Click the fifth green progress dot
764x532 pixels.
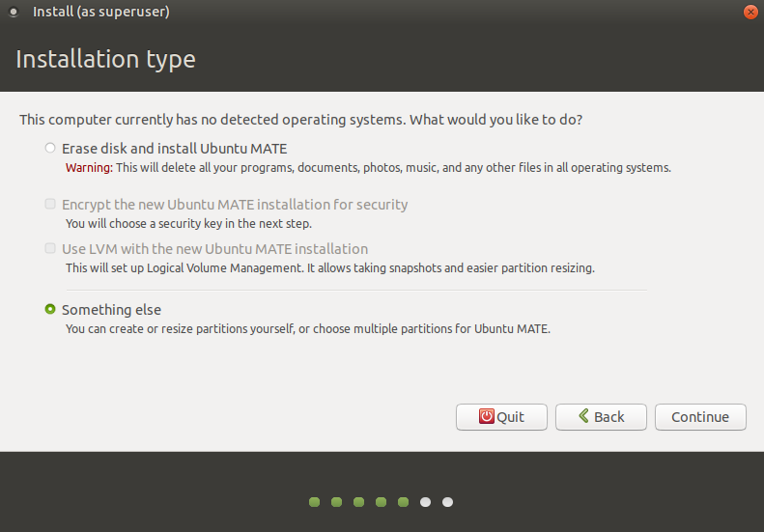pyautogui.click(x=403, y=502)
